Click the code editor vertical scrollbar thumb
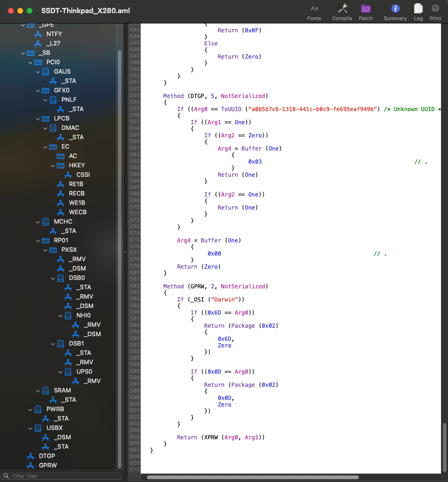 click(444, 447)
